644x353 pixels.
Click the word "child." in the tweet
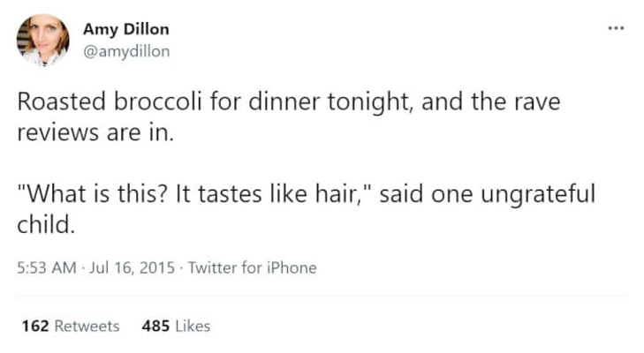[x=47, y=224]
